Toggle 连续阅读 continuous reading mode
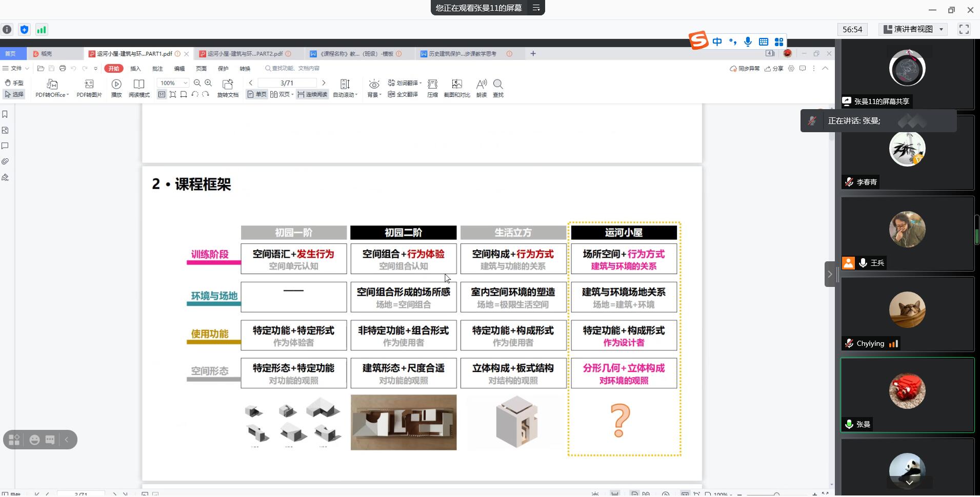This screenshot has width=980, height=497. pos(312,95)
